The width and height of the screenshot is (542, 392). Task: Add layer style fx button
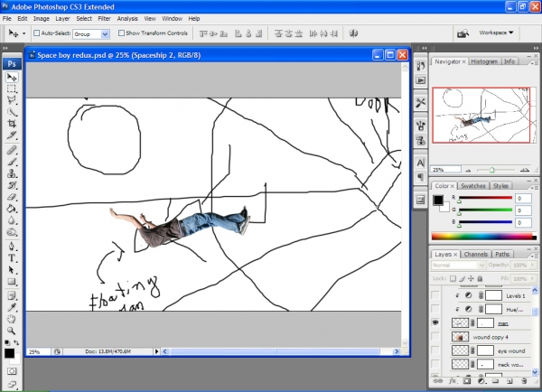(453, 381)
